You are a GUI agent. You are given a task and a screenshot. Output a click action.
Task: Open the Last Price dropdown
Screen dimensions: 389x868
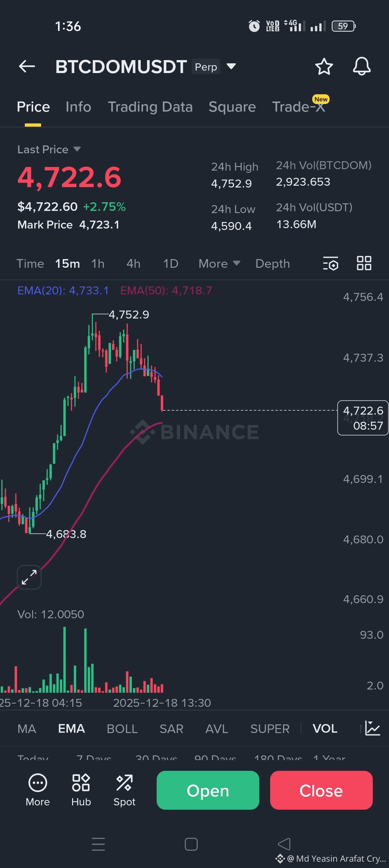49,149
